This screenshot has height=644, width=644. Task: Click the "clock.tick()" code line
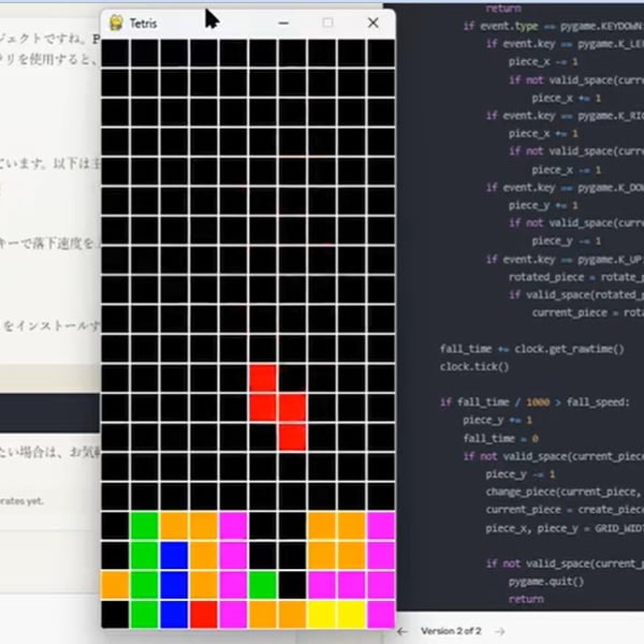point(474,367)
